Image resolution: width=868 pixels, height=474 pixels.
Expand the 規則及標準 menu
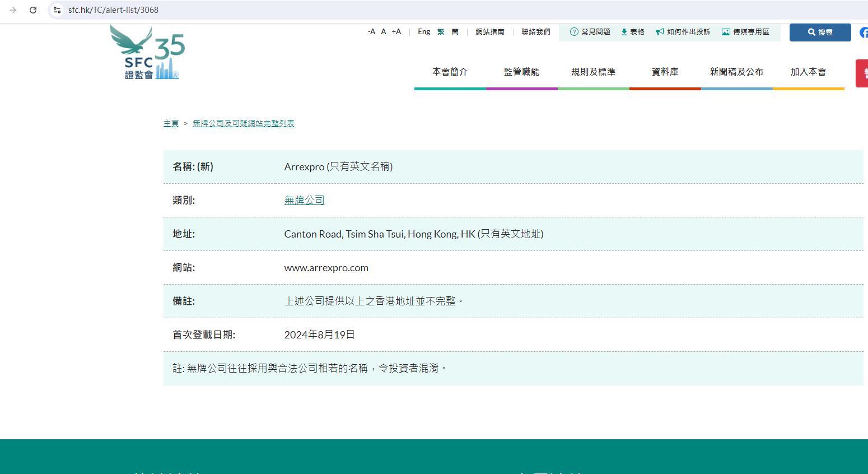coord(593,72)
